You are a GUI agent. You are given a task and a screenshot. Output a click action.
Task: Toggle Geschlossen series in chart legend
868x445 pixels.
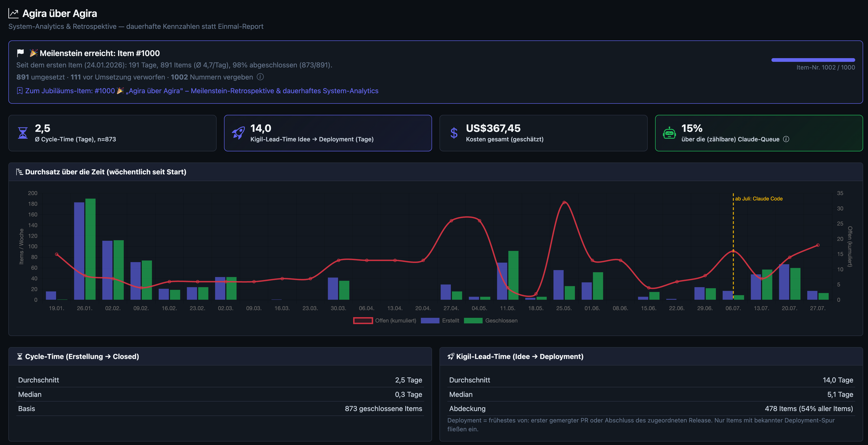[x=491, y=321]
